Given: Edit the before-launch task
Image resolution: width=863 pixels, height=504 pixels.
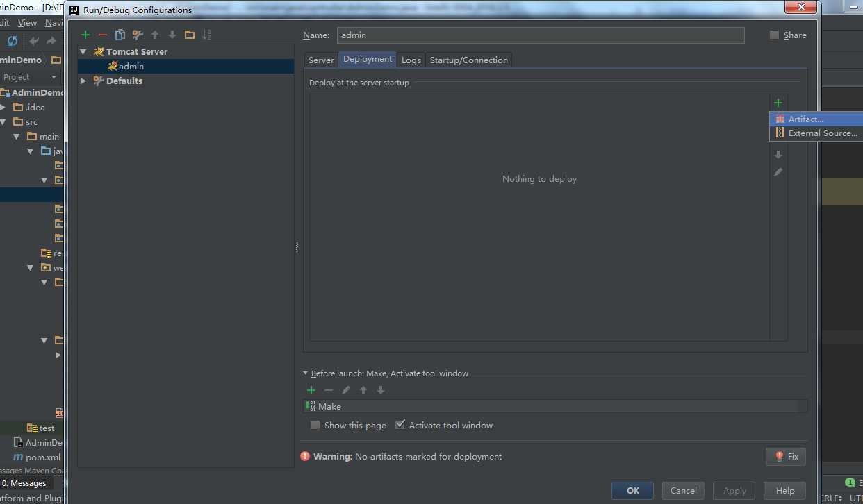Looking at the screenshot, I should pos(346,390).
